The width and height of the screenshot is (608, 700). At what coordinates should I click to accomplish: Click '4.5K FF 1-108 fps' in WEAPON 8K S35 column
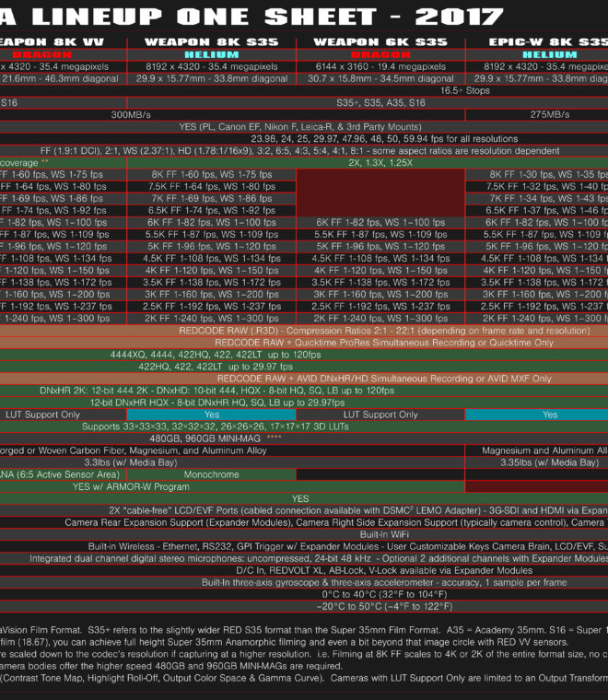pos(212,259)
